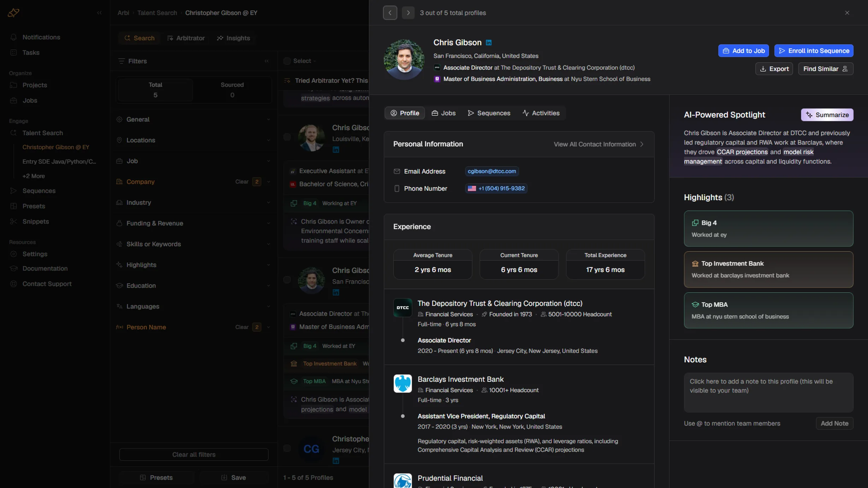Open Snippets in the sidebar
The width and height of the screenshot is (868, 488).
pyautogui.click(x=35, y=222)
